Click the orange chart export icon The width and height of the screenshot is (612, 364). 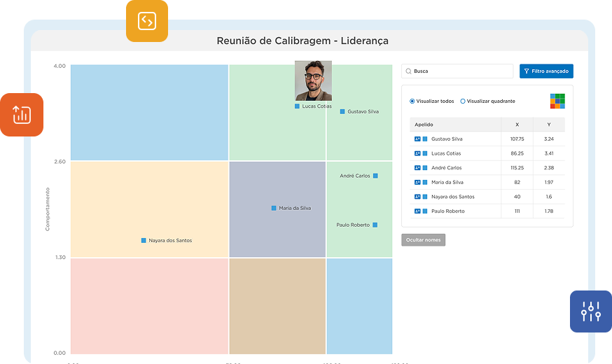[x=22, y=115]
